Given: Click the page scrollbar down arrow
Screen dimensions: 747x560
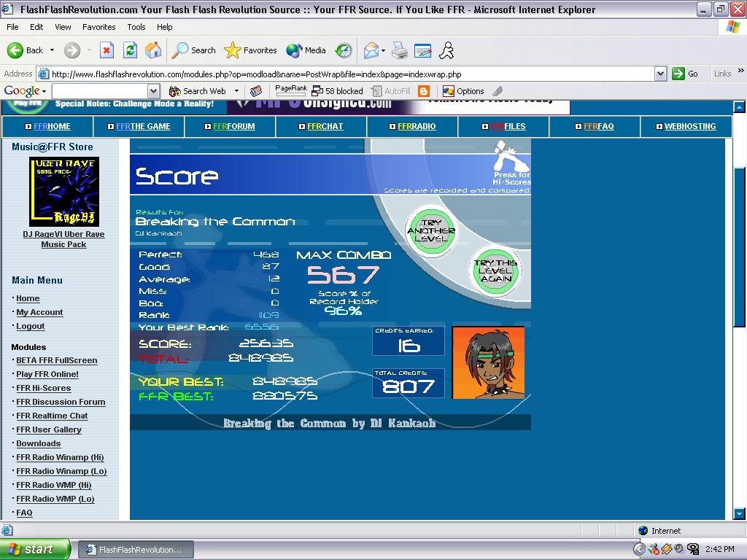Looking at the screenshot, I should tap(739, 514).
